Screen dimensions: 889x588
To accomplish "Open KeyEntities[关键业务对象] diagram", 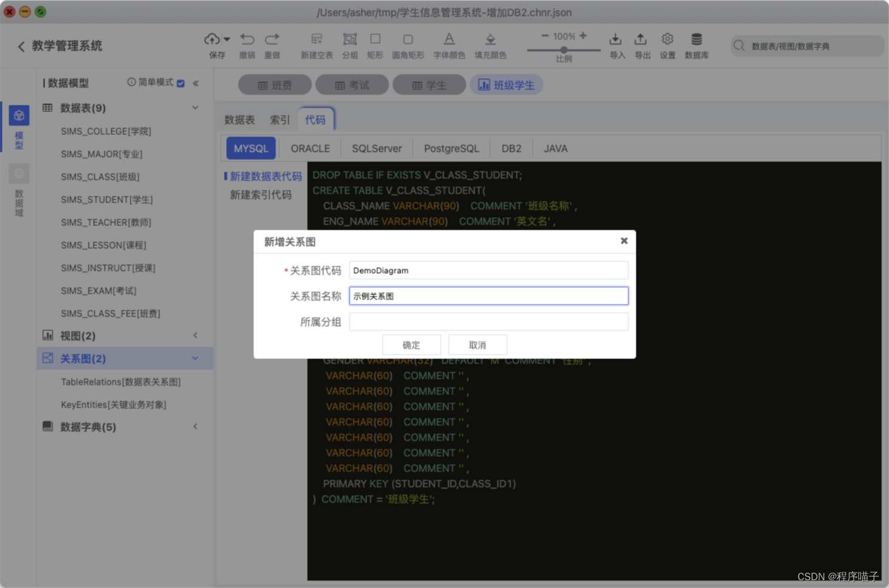I will 113,405.
